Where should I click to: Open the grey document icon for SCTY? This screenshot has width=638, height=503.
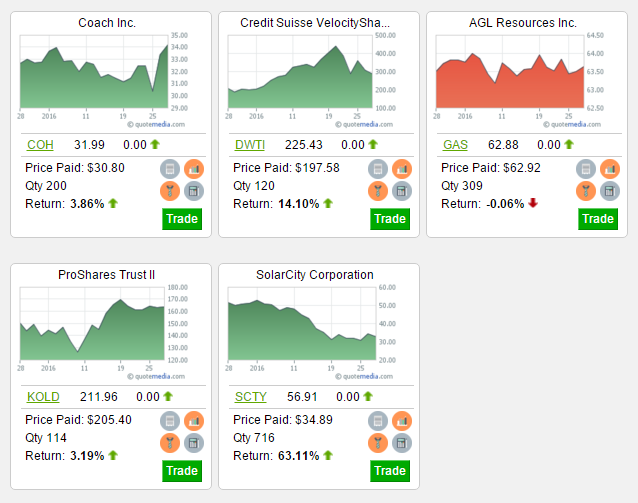pos(378,421)
